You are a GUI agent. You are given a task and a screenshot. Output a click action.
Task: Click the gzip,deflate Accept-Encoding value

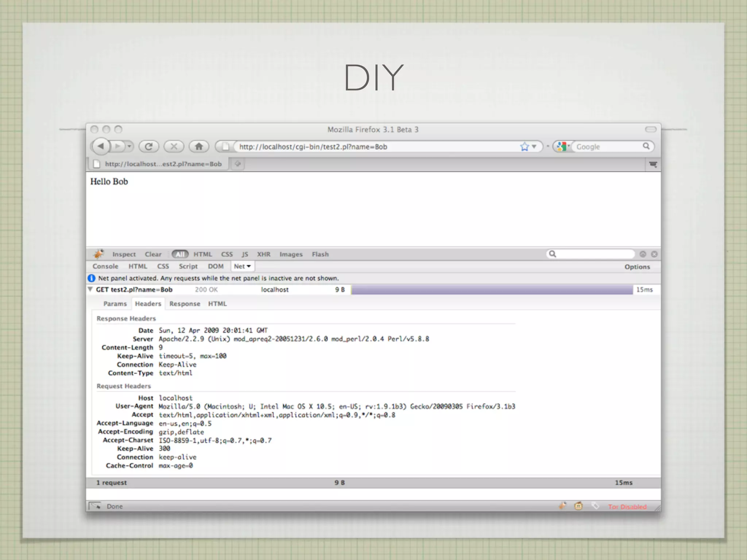[181, 432]
